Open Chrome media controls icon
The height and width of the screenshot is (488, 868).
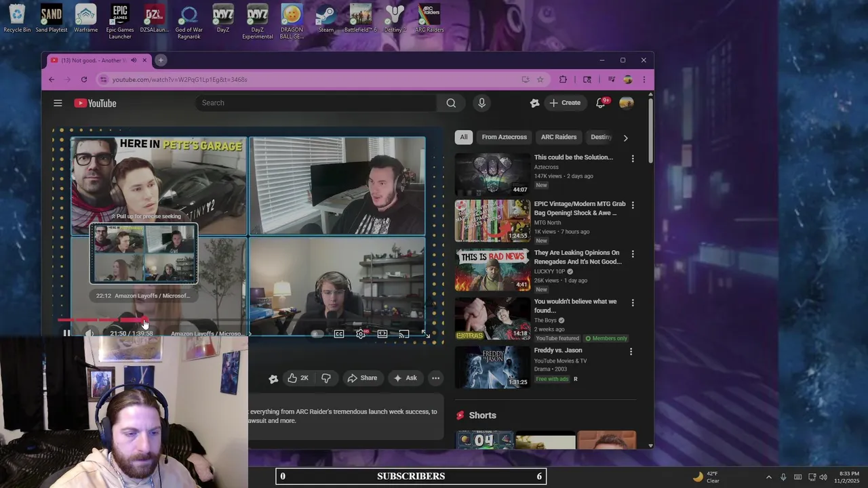click(611, 79)
